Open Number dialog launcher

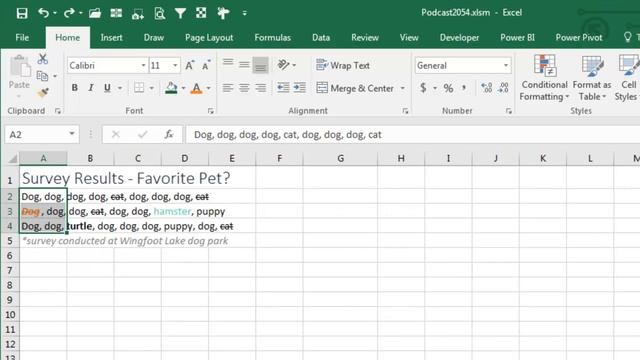click(509, 111)
